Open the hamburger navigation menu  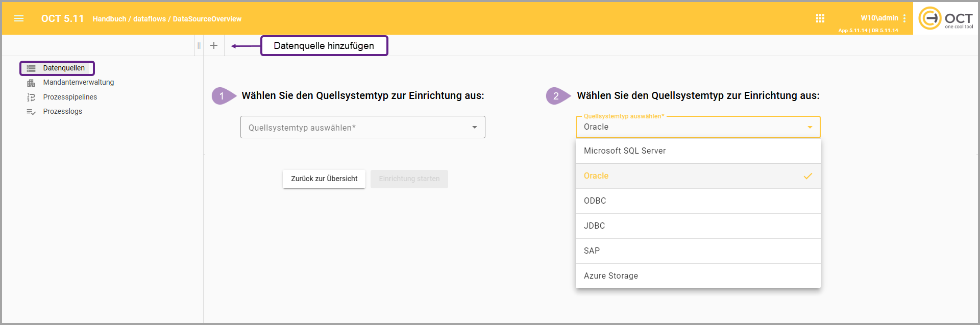19,18
